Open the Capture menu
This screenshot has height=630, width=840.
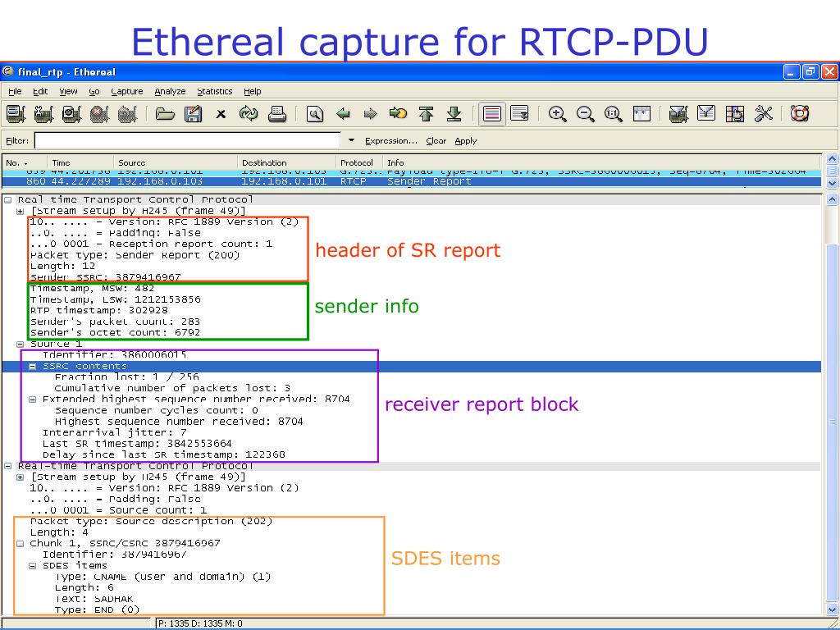[127, 92]
